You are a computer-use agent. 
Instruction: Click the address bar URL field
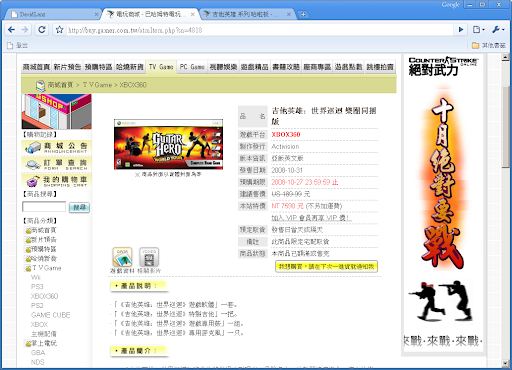260,30
